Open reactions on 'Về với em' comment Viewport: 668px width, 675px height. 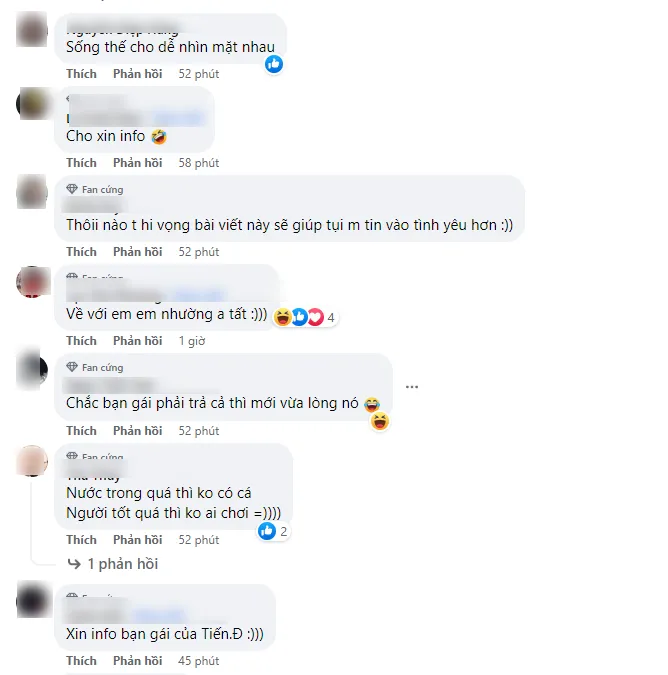(305, 317)
